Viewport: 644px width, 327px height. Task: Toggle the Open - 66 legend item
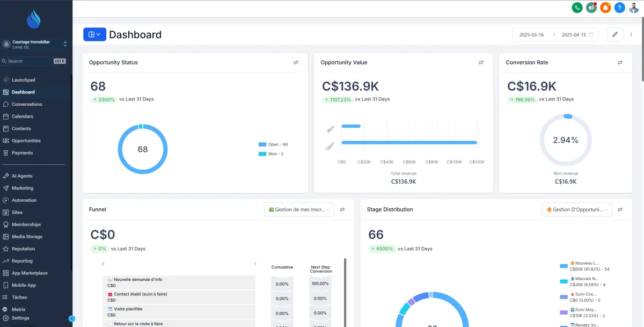(273, 144)
